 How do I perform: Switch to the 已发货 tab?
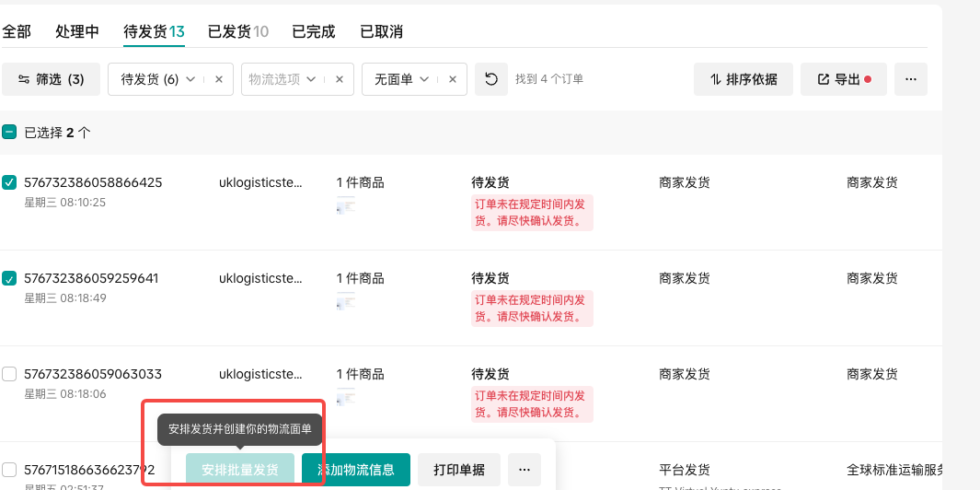pos(237,31)
